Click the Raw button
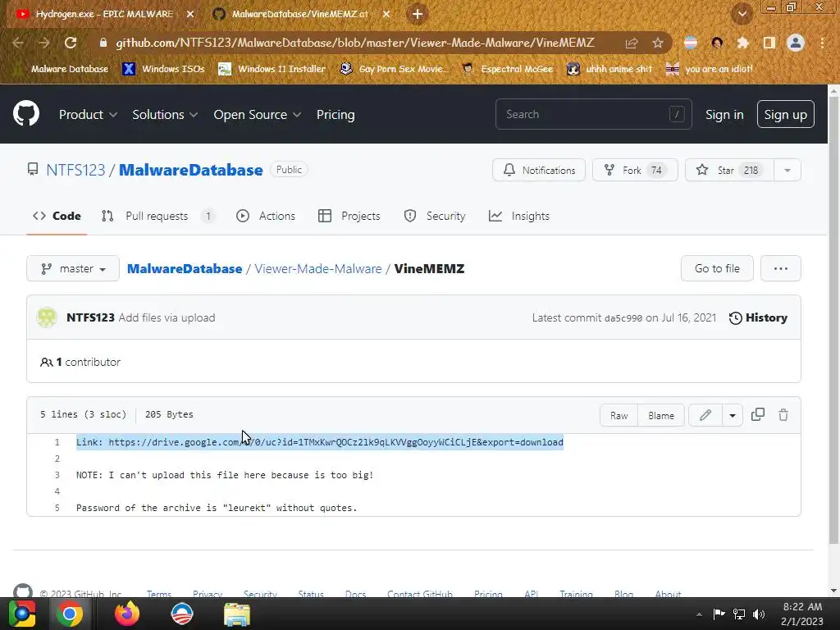This screenshot has width=840, height=630. [x=619, y=415]
